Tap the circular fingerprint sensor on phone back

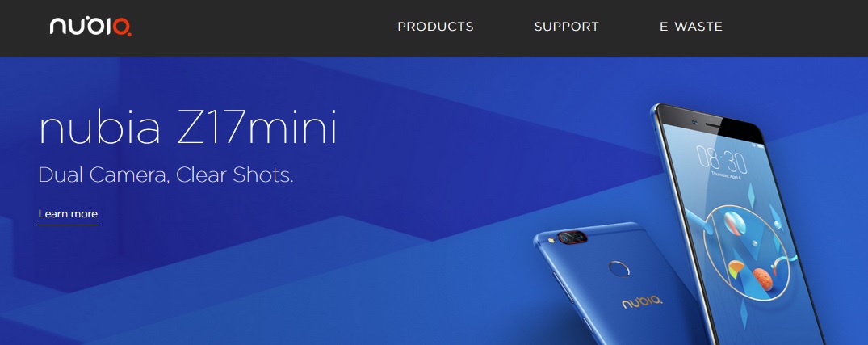pos(619,270)
